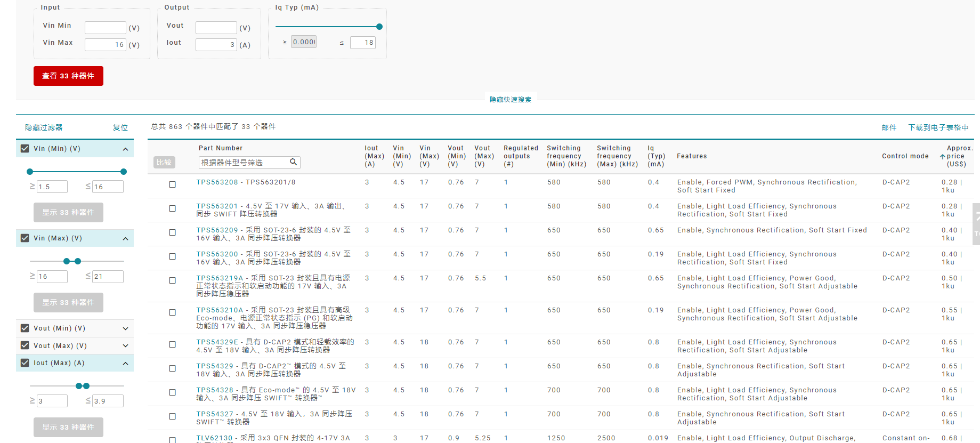This screenshot has height=443, width=980.
Task: Click 下载到电子表格中 link
Action: 938,127
